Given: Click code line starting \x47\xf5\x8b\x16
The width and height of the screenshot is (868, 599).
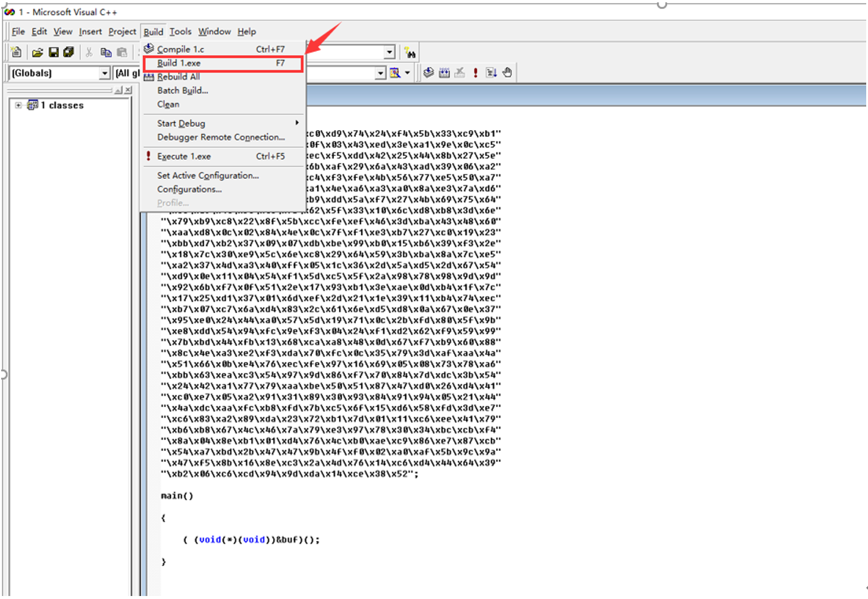Looking at the screenshot, I should [x=331, y=463].
